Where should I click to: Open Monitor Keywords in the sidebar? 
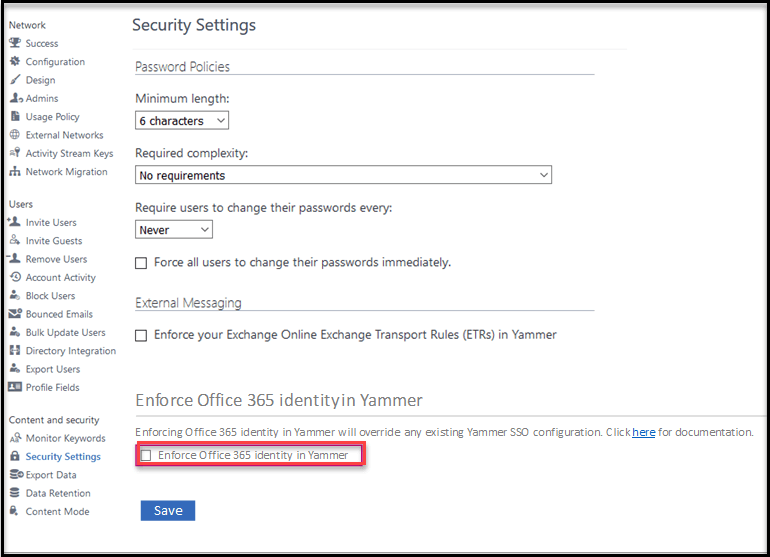(65, 438)
